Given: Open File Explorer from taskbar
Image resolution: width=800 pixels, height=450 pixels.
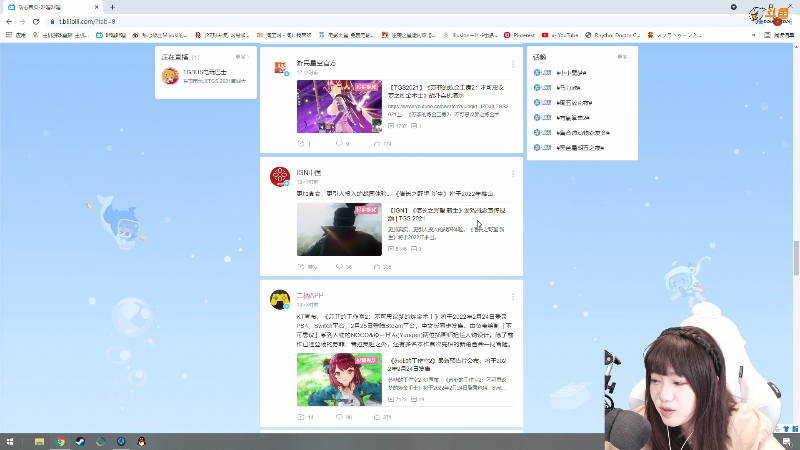Looking at the screenshot, I should [39, 441].
